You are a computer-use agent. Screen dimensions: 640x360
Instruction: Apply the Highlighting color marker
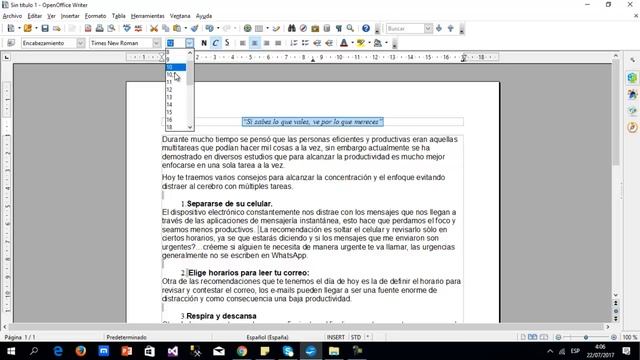361,43
